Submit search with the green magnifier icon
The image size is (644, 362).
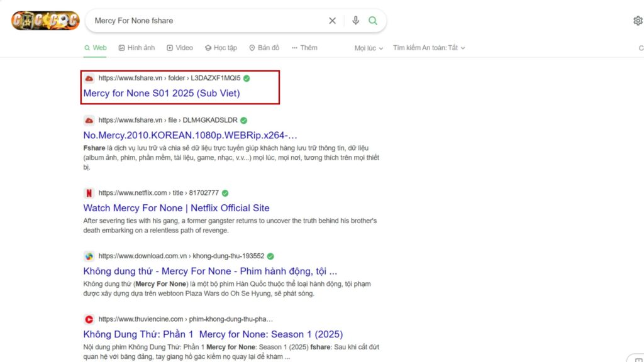click(373, 21)
